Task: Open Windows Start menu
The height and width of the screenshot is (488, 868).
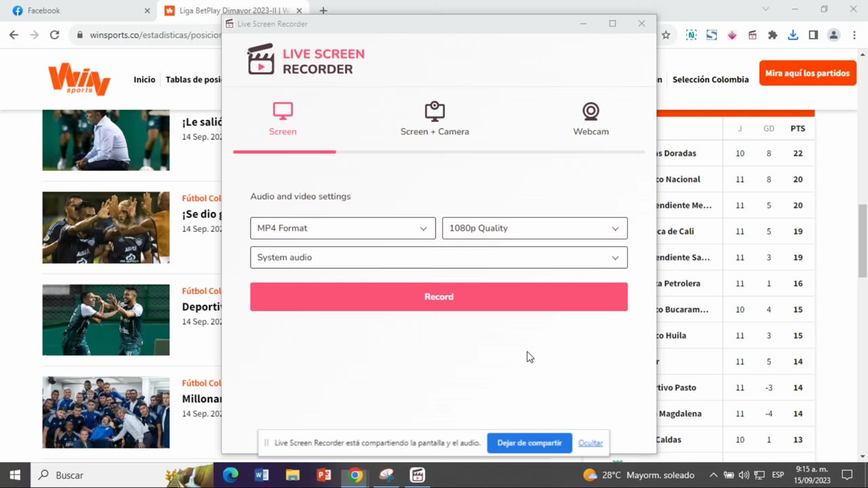Action: click(15, 475)
